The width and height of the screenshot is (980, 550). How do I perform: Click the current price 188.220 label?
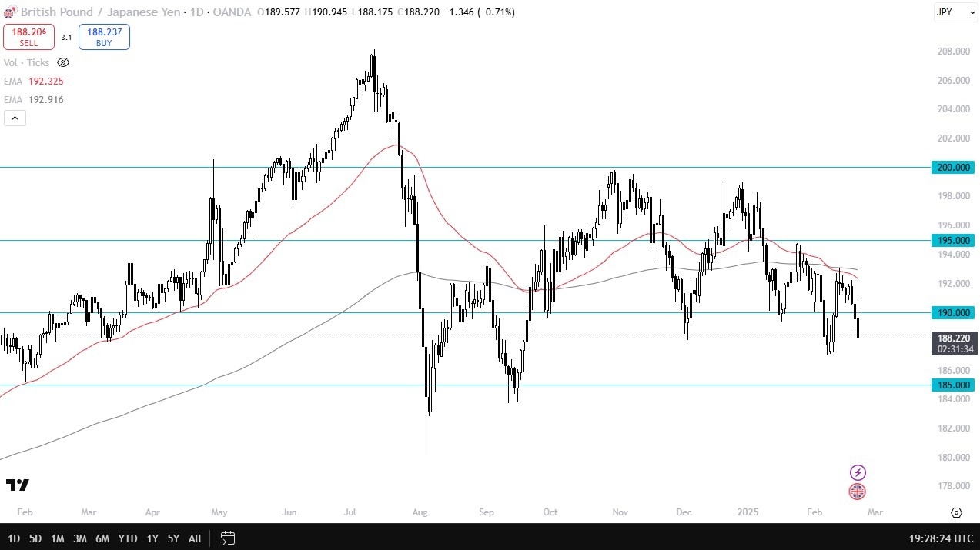pos(955,338)
